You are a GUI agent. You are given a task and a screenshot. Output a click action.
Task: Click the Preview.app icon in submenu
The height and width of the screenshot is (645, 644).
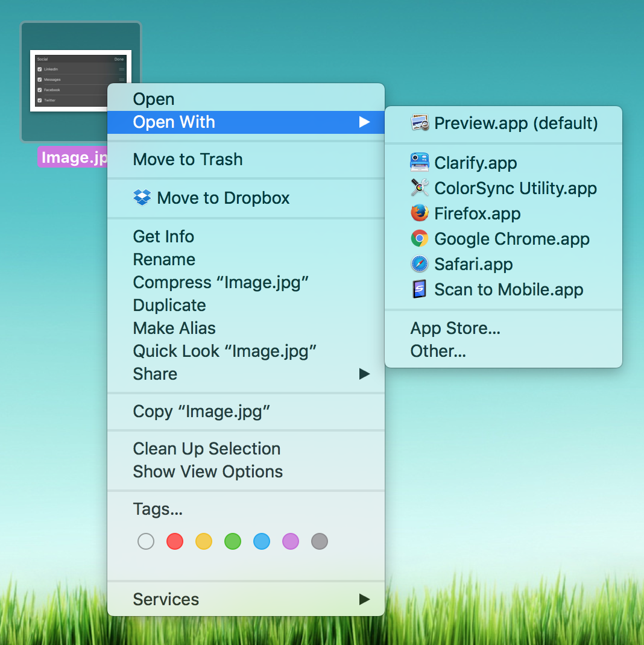tap(420, 123)
